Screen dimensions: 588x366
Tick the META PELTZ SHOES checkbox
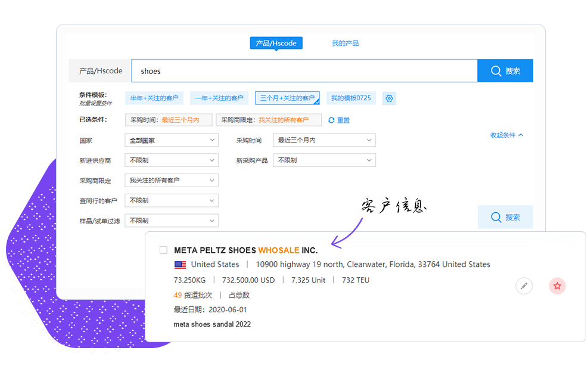163,250
